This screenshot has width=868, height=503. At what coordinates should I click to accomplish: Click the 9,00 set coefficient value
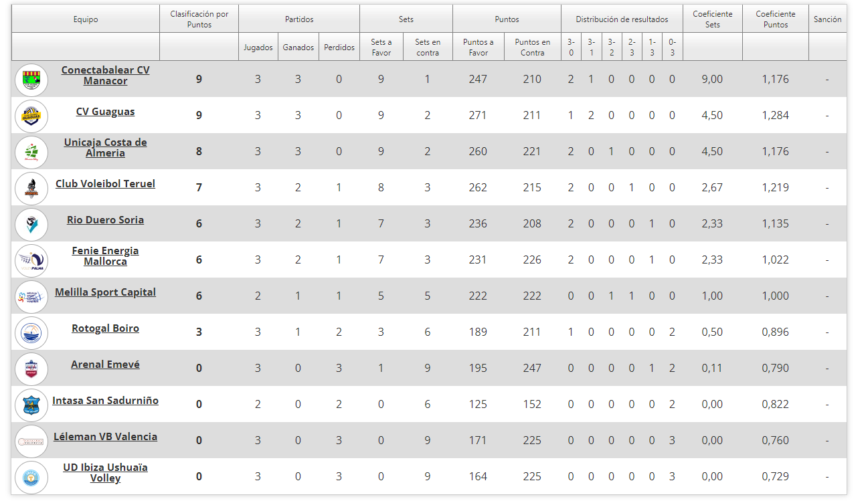click(x=713, y=80)
